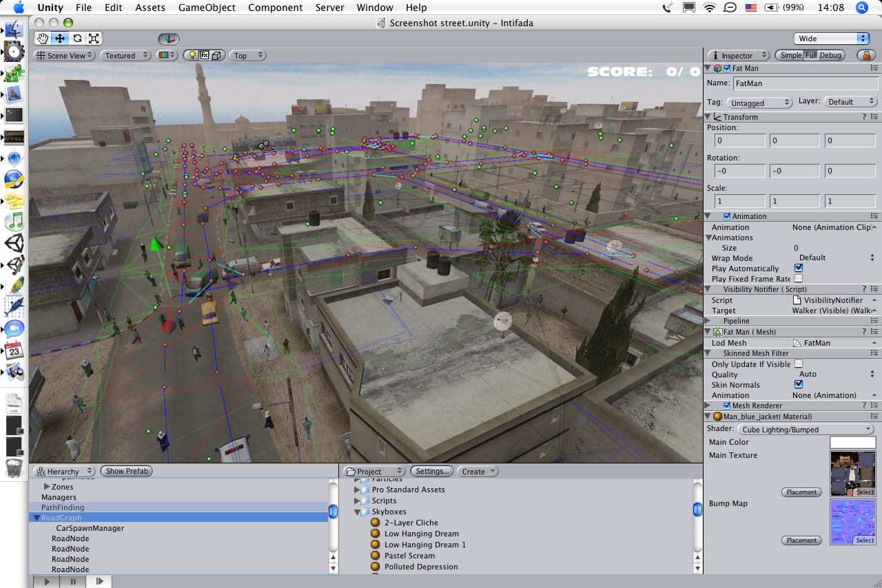Select the Hand view tool
Image resolution: width=882 pixels, height=588 pixels.
pyautogui.click(x=43, y=39)
